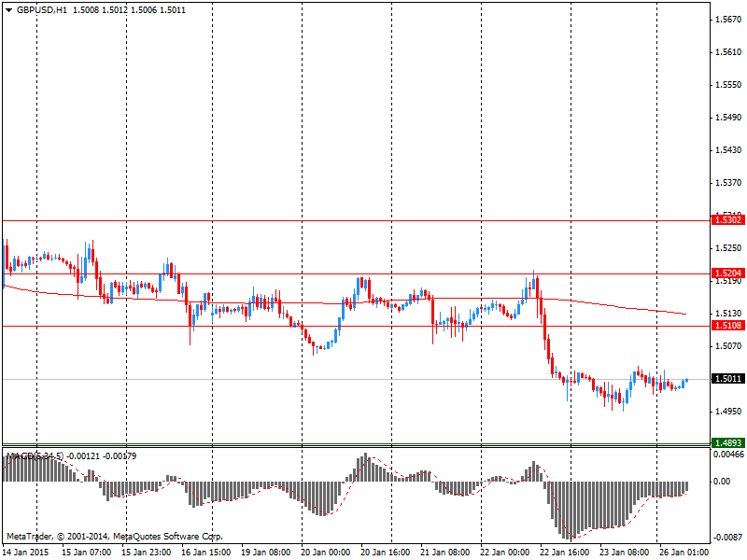Click the 1.4950 price scale value
The width and height of the screenshot is (747, 560).
pos(729,411)
